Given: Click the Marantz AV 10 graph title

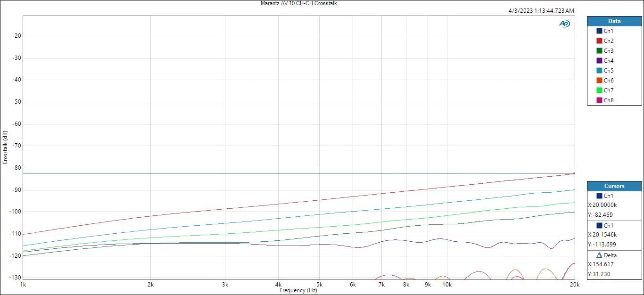Looking at the screenshot, I should (x=298, y=3).
